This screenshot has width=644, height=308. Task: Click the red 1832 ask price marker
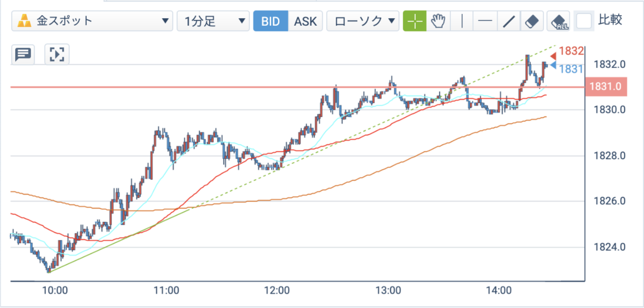(x=567, y=52)
